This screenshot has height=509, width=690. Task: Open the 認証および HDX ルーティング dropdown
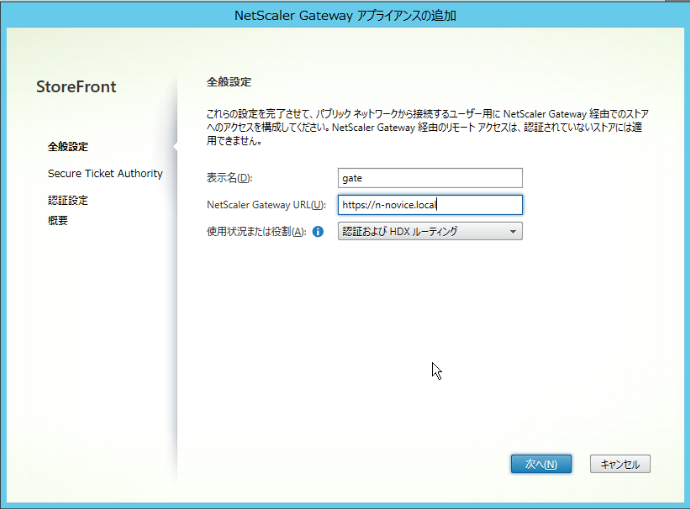click(430, 231)
